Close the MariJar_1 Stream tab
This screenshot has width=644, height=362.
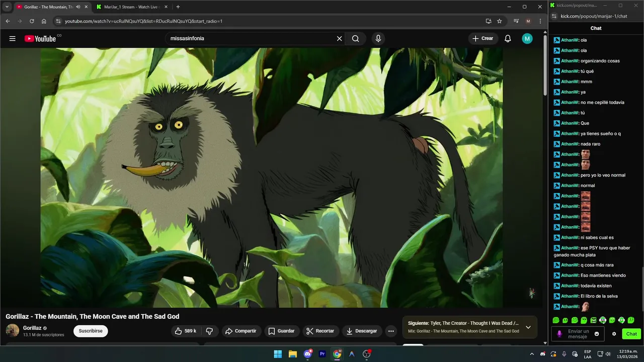click(x=166, y=7)
